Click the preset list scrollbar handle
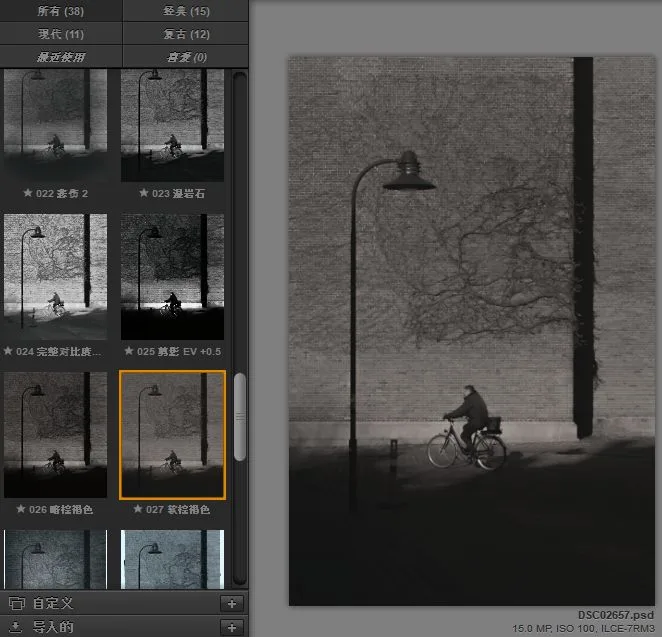Image resolution: width=662 pixels, height=637 pixels. 240,417
